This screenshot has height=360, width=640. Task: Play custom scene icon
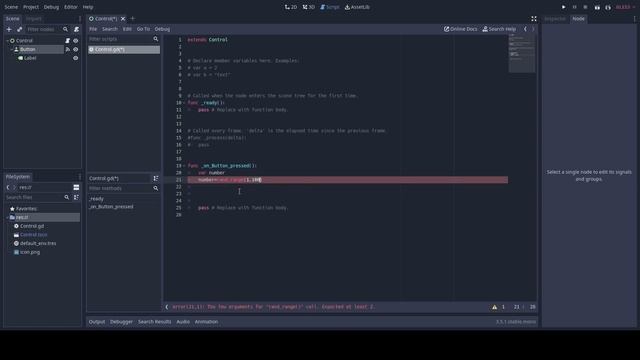[608, 7]
